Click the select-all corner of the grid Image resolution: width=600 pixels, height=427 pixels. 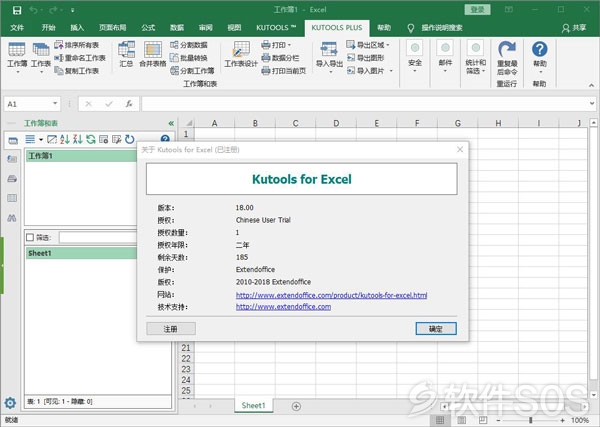188,123
